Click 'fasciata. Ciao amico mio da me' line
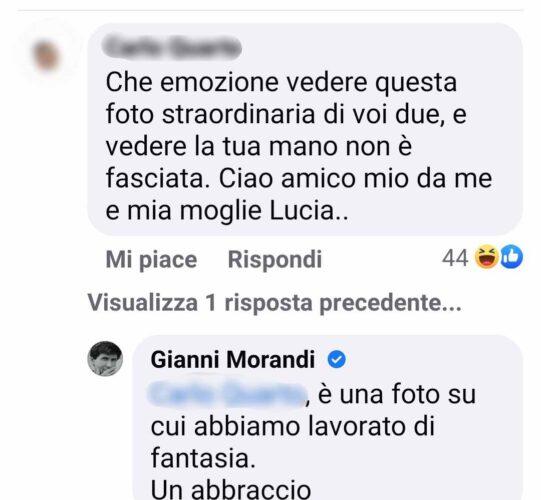 tap(299, 178)
